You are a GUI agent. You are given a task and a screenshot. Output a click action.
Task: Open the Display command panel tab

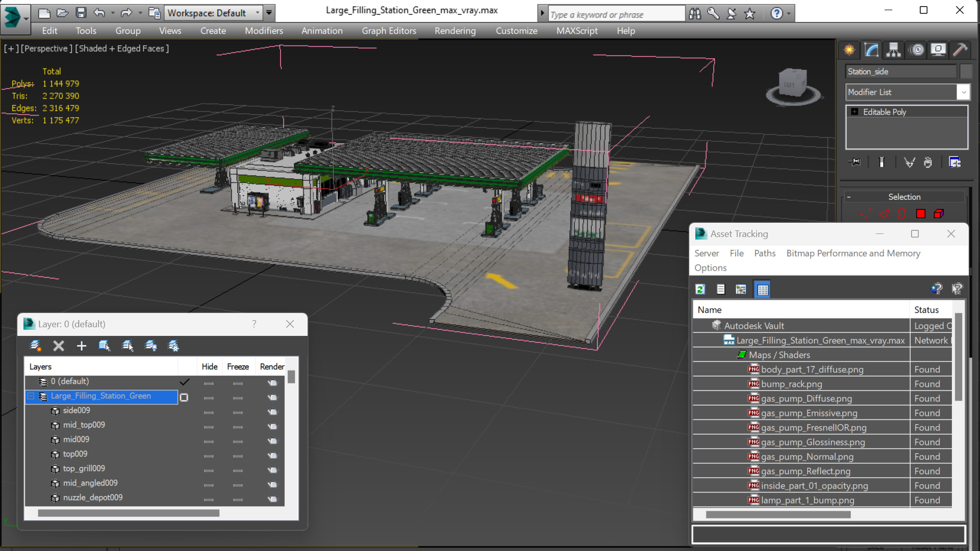tap(938, 50)
